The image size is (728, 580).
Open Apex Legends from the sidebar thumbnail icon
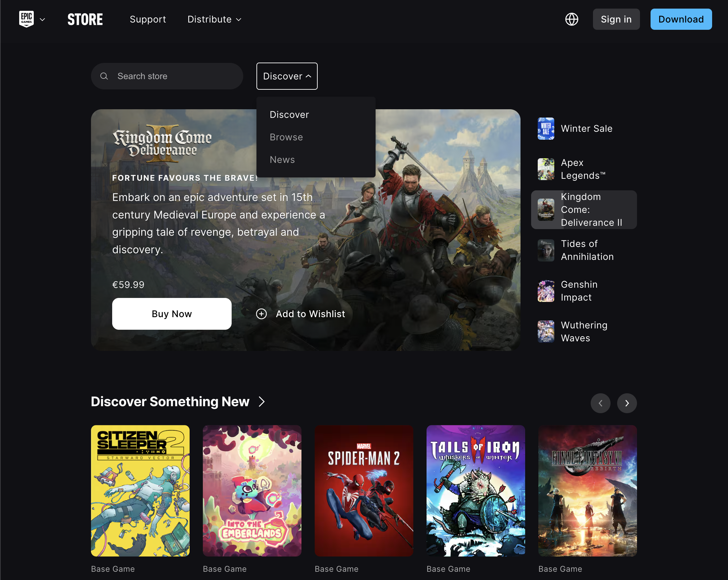(546, 169)
